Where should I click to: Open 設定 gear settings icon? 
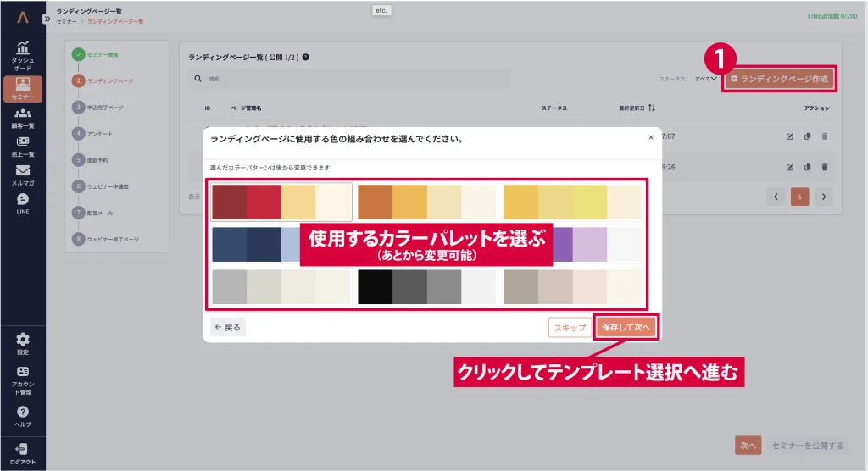tap(23, 342)
